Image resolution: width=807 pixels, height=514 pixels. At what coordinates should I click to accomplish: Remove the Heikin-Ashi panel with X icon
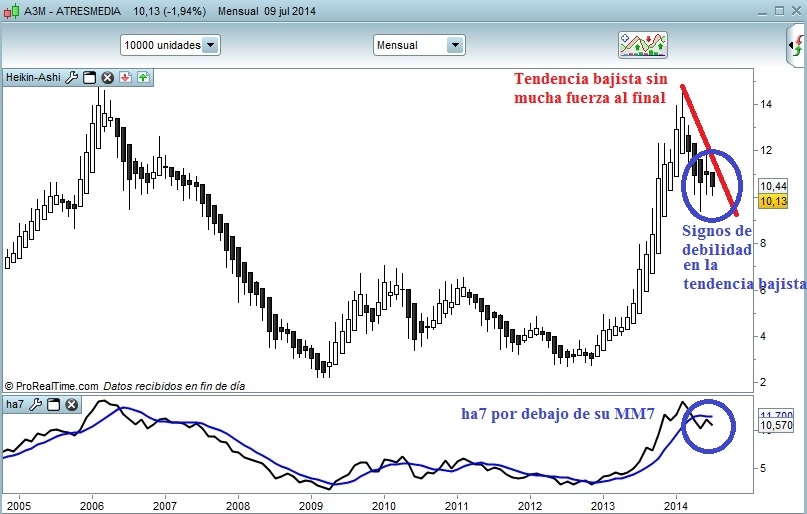(107, 78)
